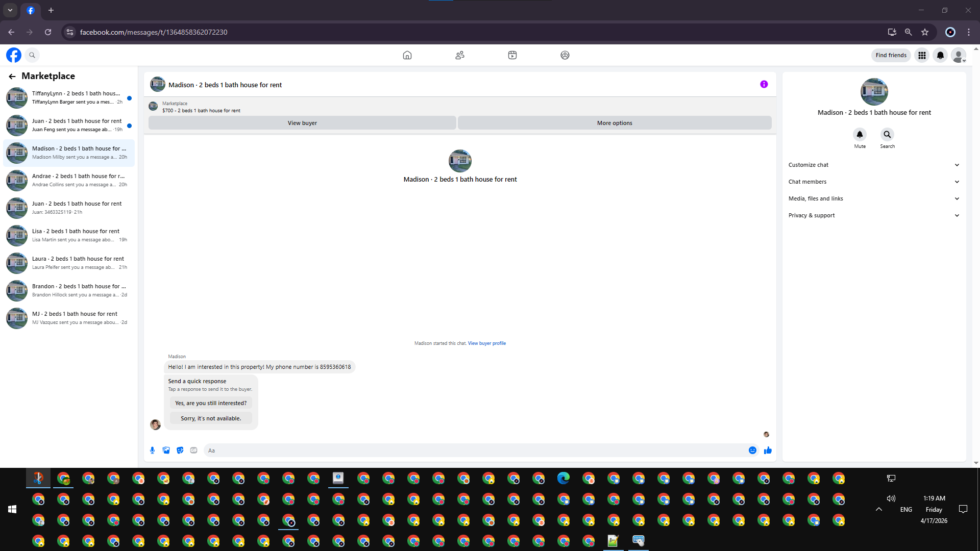980x551 pixels.
Task: Click the Aa message input field
Action: [x=475, y=450]
